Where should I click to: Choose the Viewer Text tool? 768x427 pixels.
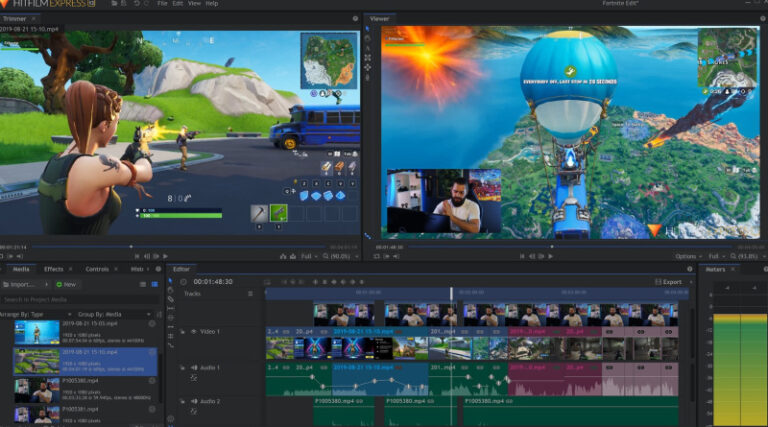tap(368, 48)
